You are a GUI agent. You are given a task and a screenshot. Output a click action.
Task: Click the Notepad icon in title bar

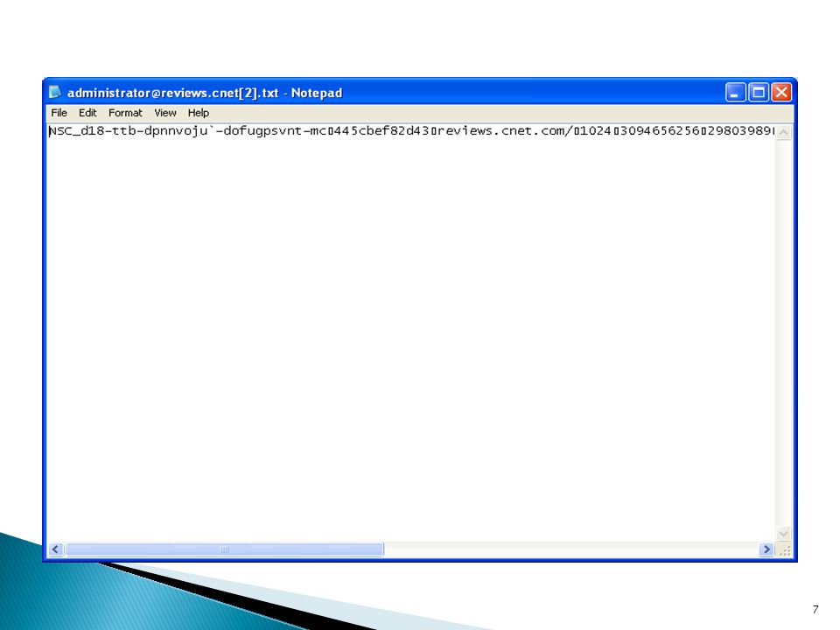55,92
